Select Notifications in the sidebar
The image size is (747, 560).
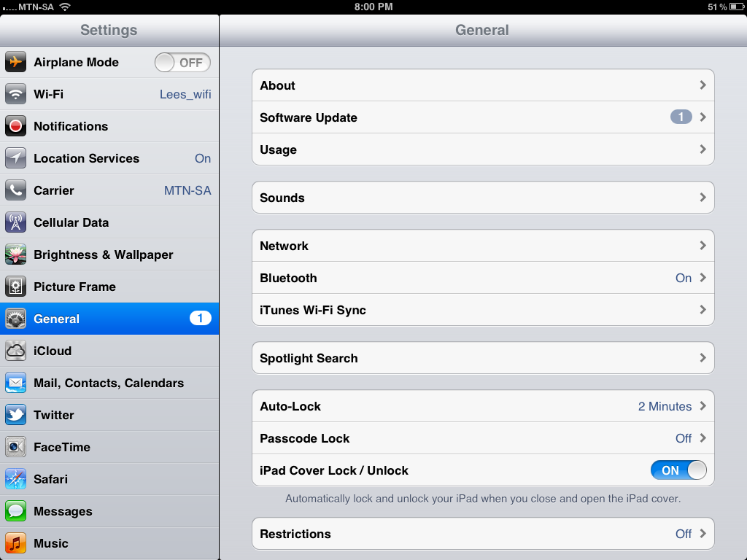[x=109, y=126]
